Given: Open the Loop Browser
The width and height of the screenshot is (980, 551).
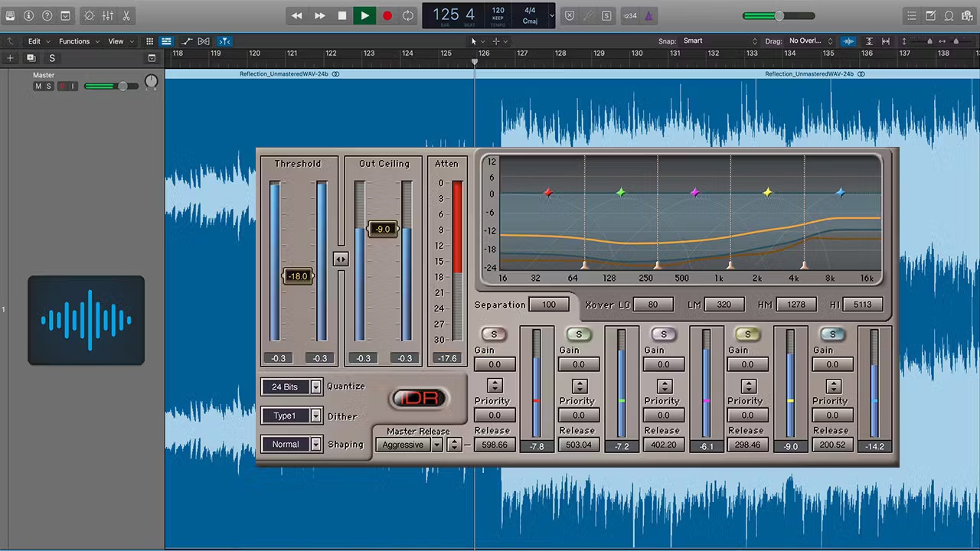Looking at the screenshot, I should [949, 15].
